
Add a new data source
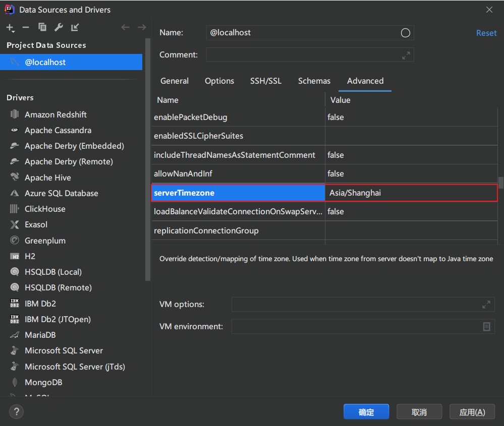click(x=9, y=28)
